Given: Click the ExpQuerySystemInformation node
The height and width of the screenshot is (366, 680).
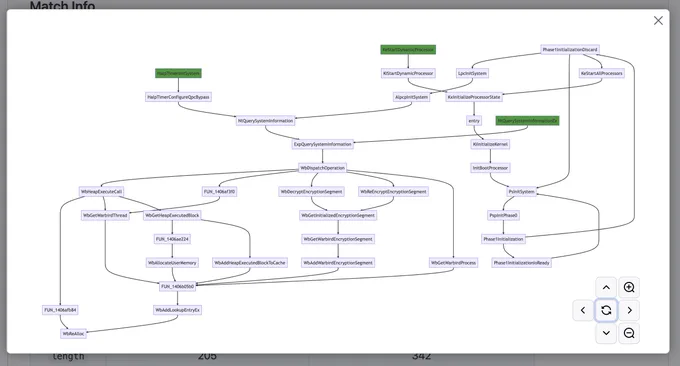Looking at the screenshot, I should coord(323,144).
